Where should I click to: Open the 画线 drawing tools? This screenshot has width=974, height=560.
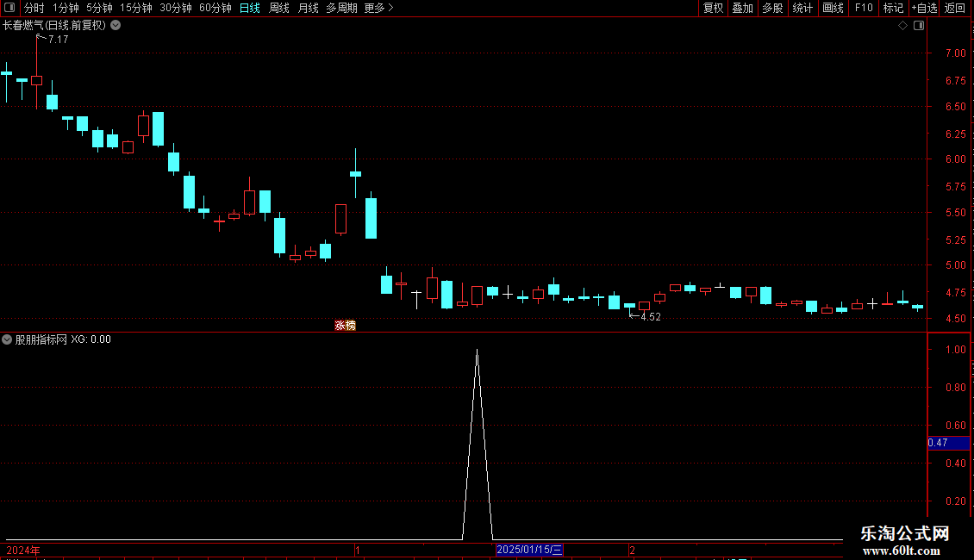[833, 8]
